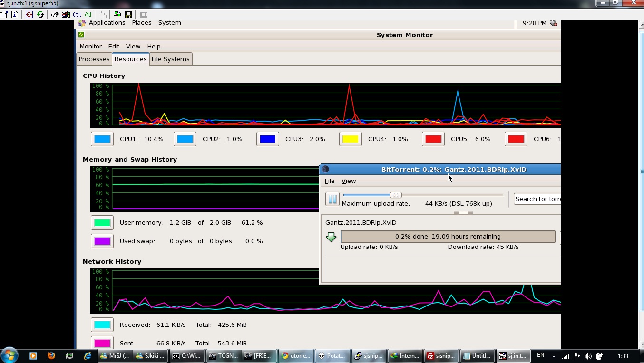Click the refresh screen icon
Image resolution: width=644 pixels, height=363 pixels.
tap(40, 15)
